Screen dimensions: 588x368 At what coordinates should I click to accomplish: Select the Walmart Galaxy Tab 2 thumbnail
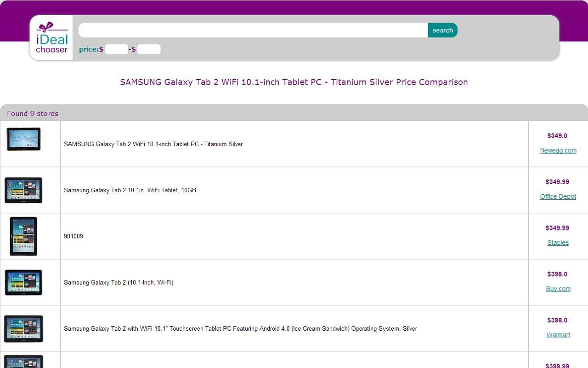coord(23,329)
